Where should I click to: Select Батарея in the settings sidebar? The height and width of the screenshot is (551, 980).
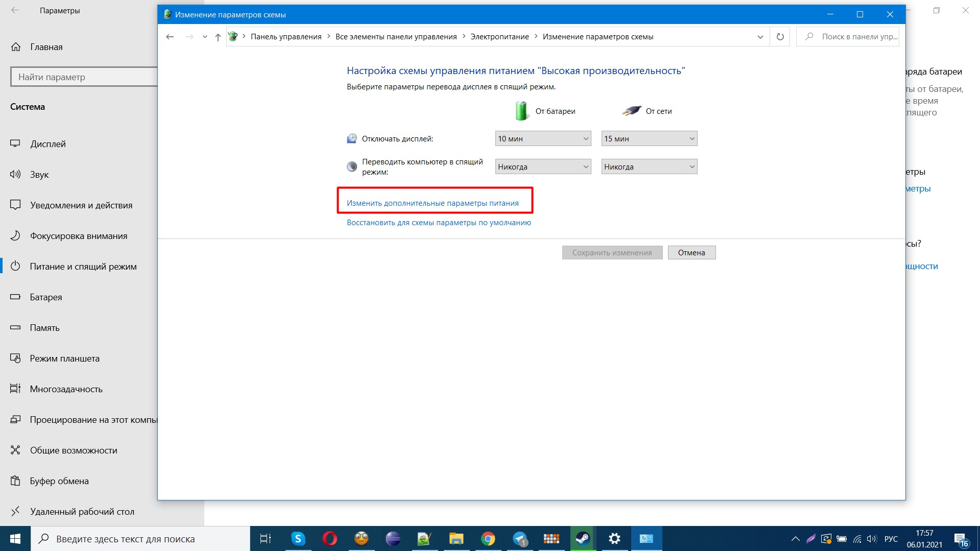point(46,297)
